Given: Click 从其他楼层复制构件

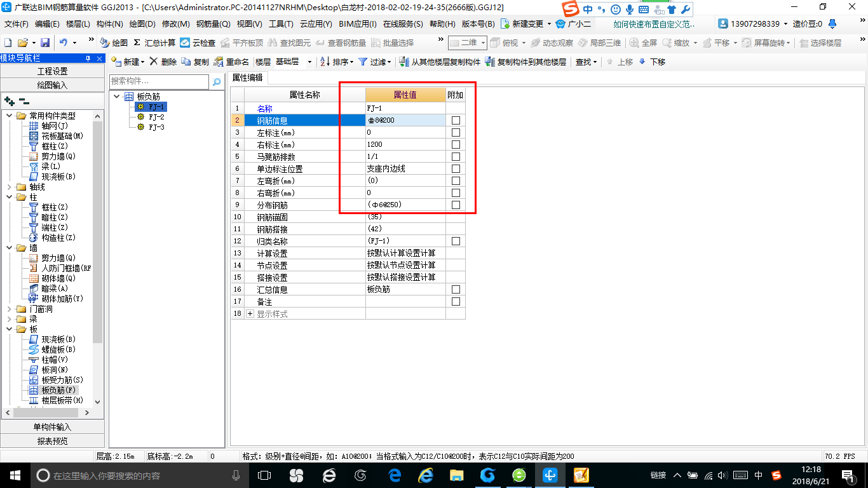Looking at the screenshot, I should [x=440, y=62].
